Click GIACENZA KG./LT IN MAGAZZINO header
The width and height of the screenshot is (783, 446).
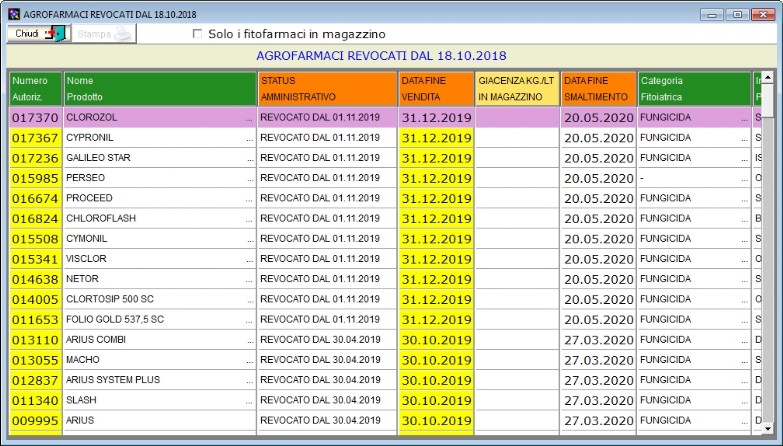click(517, 89)
